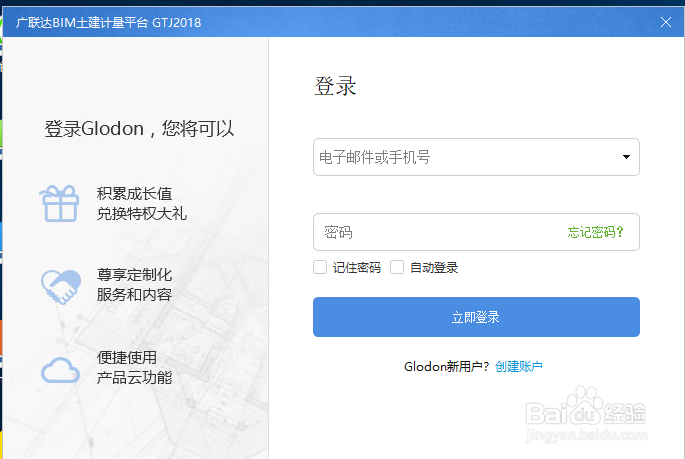Open the 忘记密码? link
685x459 pixels.
pyautogui.click(x=595, y=232)
